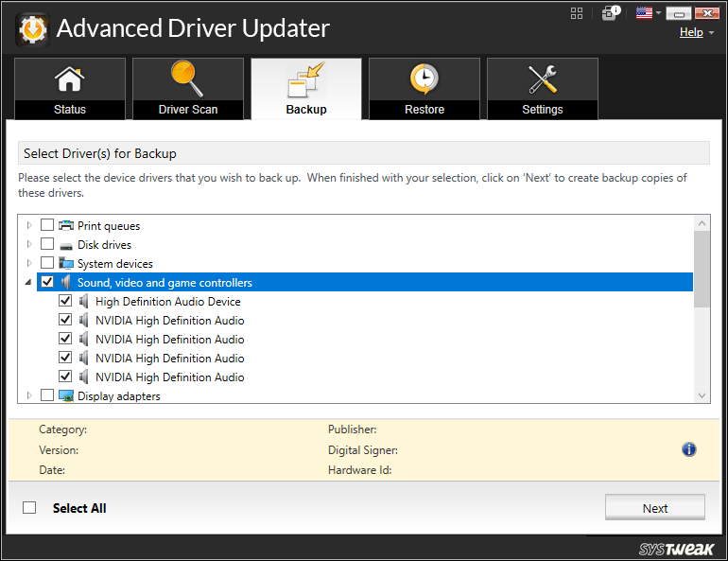Expand the Print queues node
Screen dimensions: 728x561
point(29,225)
